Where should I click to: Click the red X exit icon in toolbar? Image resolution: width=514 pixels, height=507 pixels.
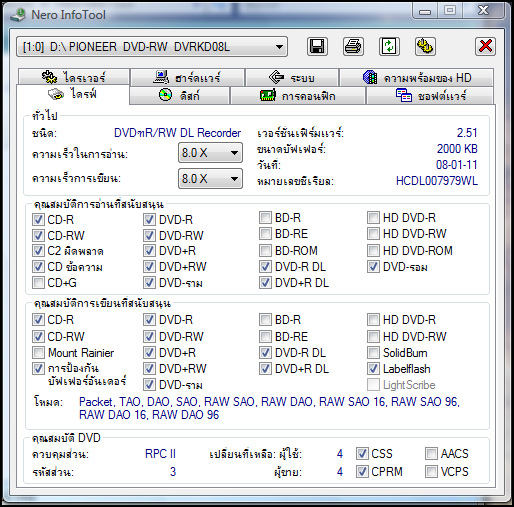(485, 46)
